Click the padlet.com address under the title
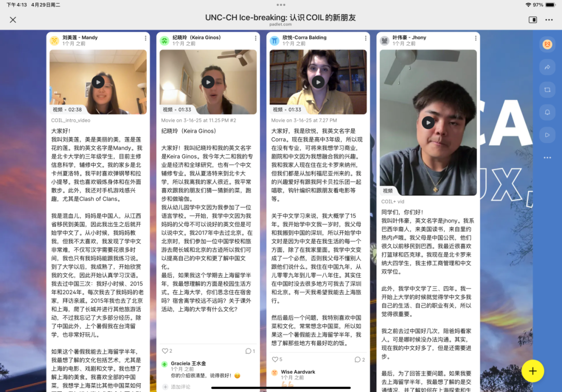Viewport: 562px width, 392px height. (x=280, y=24)
